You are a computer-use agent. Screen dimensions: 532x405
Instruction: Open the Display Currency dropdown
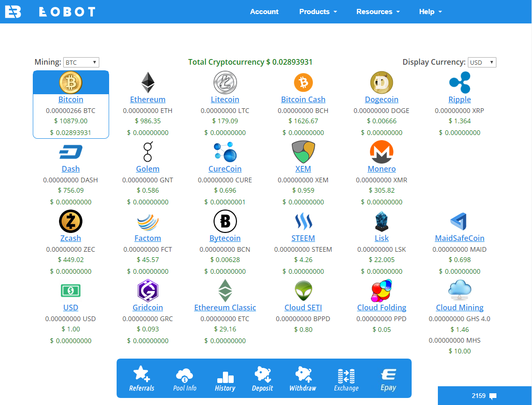482,62
